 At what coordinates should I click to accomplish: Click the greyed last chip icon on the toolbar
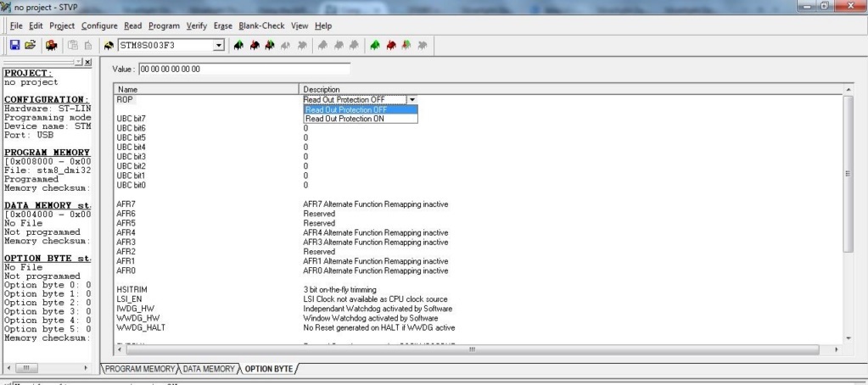point(423,45)
